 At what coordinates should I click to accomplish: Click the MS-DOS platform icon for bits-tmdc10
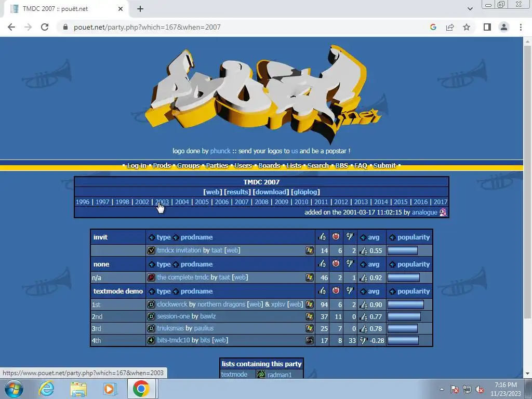(310, 340)
